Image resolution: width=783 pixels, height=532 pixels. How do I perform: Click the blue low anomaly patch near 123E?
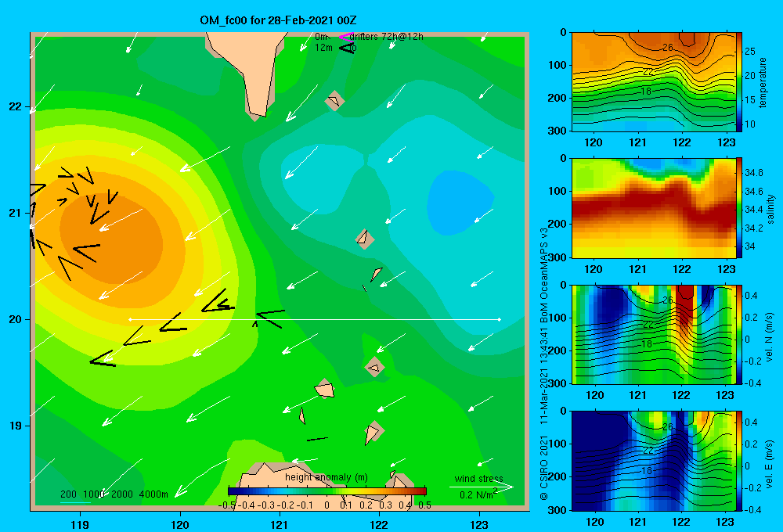[460, 202]
